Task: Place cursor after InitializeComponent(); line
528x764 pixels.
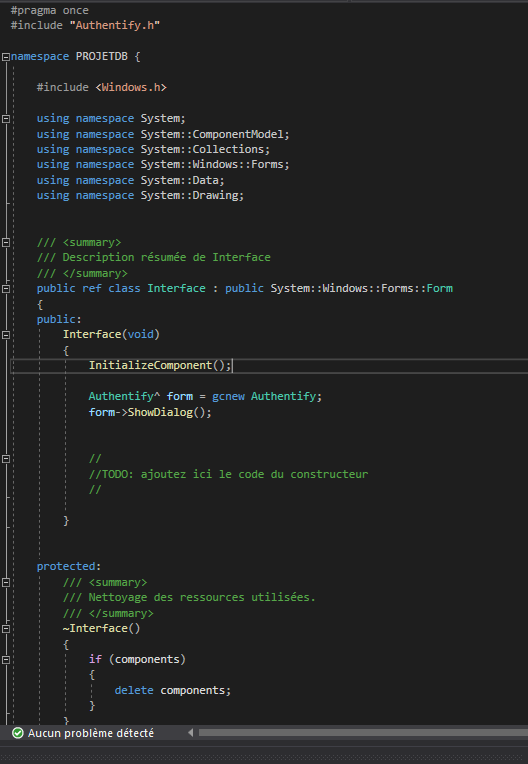Action: pos(232,365)
